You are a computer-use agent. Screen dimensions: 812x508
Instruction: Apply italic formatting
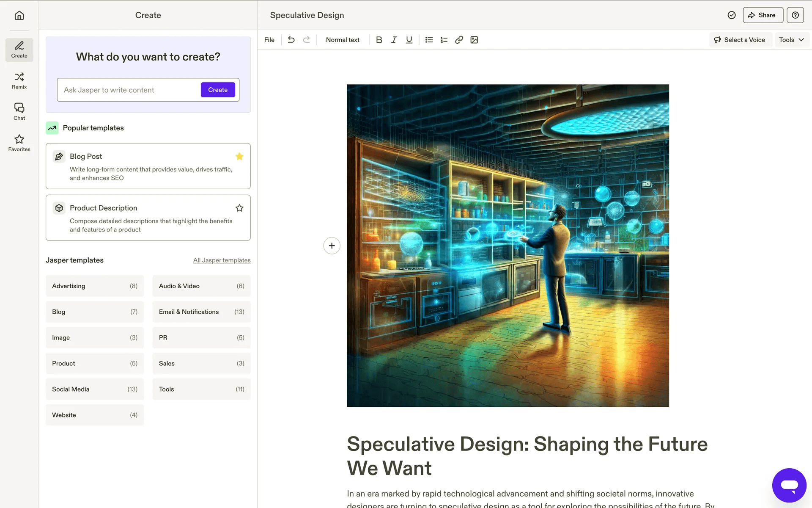pyautogui.click(x=394, y=40)
